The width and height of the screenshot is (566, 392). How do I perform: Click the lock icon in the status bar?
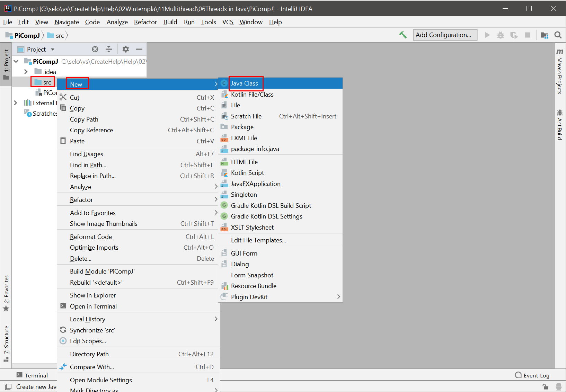coord(545,386)
